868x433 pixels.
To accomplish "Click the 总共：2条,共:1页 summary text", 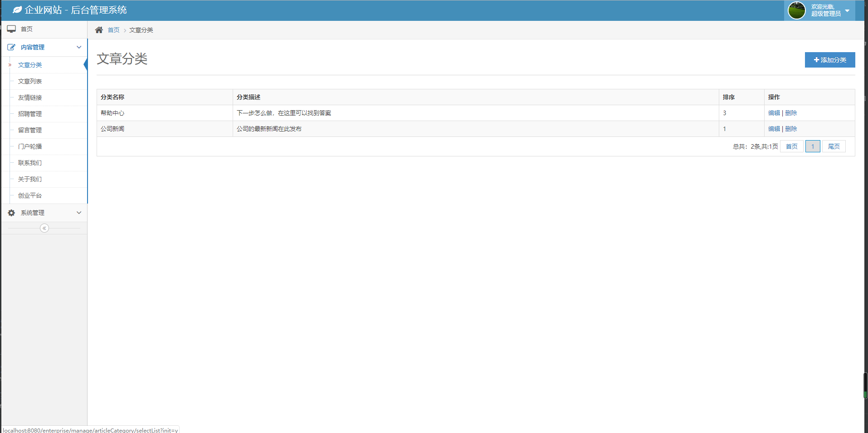I will pyautogui.click(x=756, y=146).
